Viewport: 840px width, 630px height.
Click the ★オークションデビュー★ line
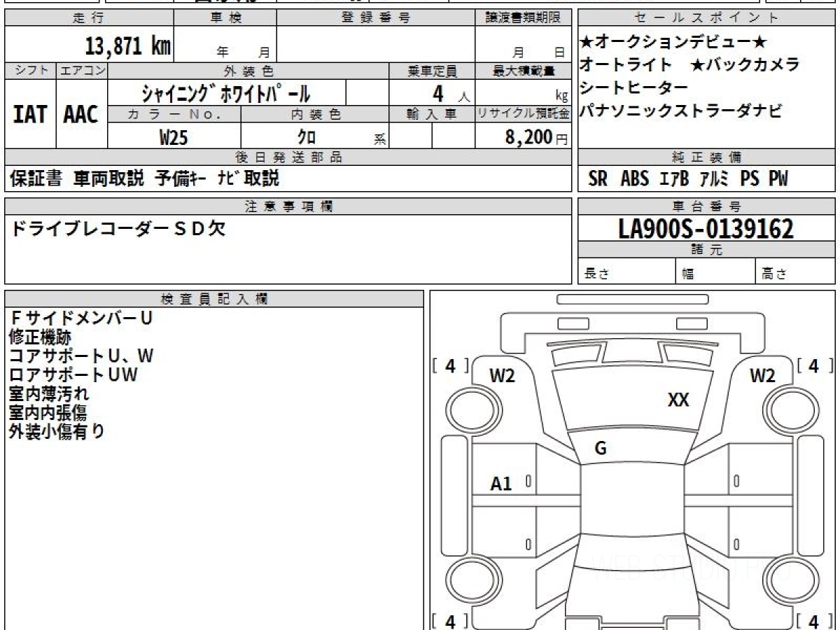pos(674,41)
